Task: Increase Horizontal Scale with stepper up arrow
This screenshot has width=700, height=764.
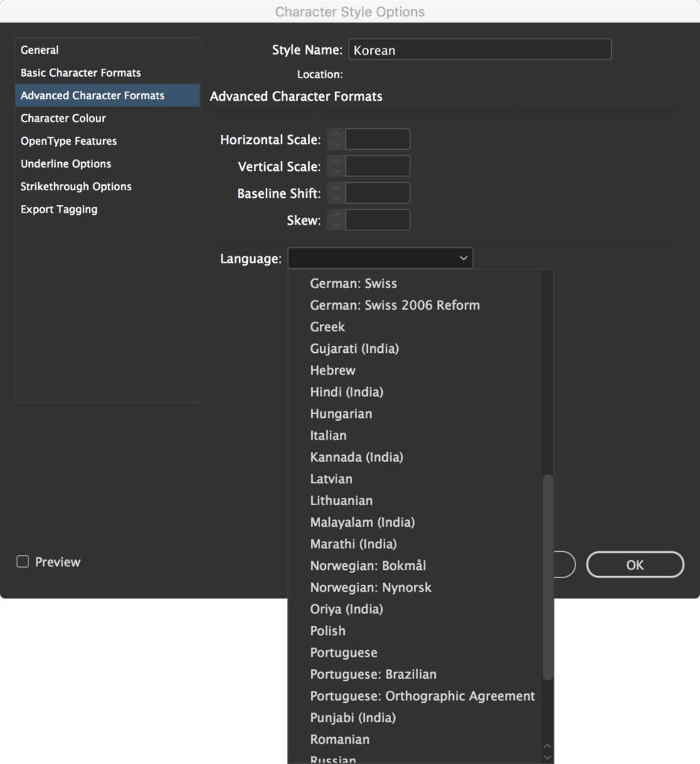Action: 336,134
